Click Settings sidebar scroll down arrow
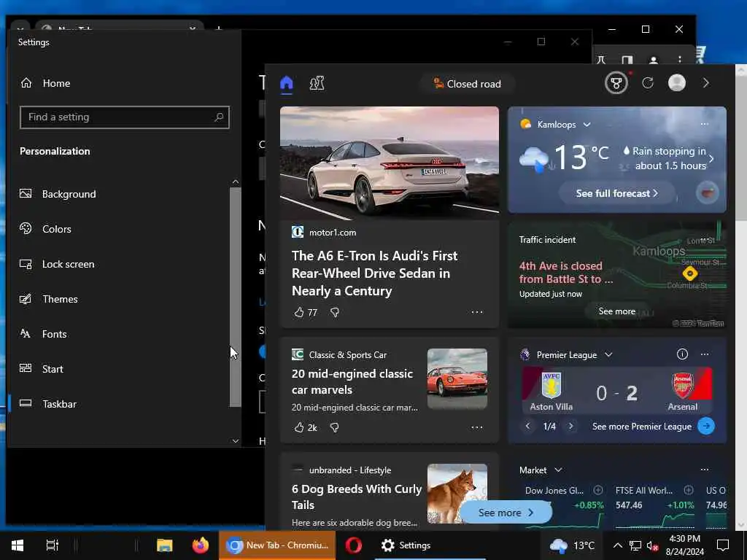Image resolution: width=747 pixels, height=560 pixels. click(236, 441)
